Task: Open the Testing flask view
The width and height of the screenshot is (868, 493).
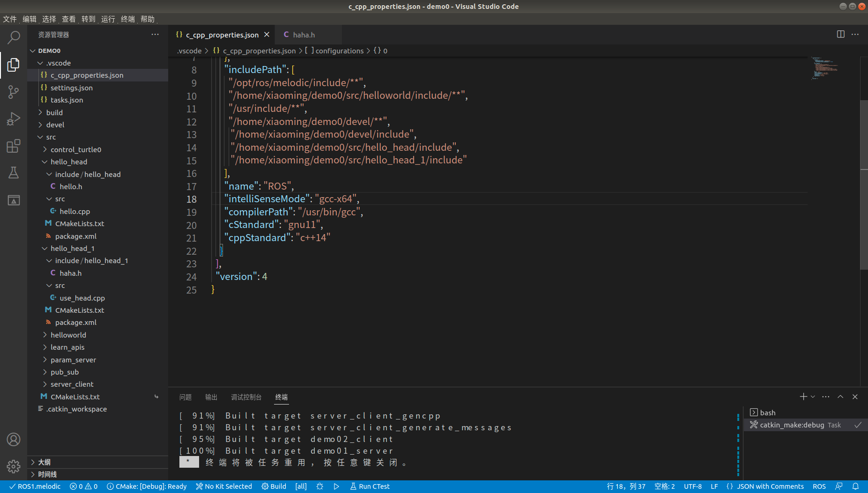Action: [x=14, y=173]
